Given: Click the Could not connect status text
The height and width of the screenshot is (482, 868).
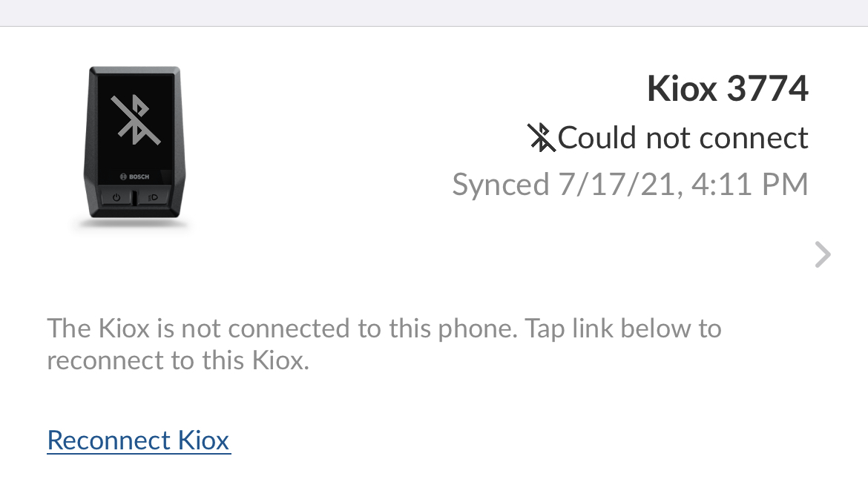Looking at the screenshot, I should (x=683, y=138).
